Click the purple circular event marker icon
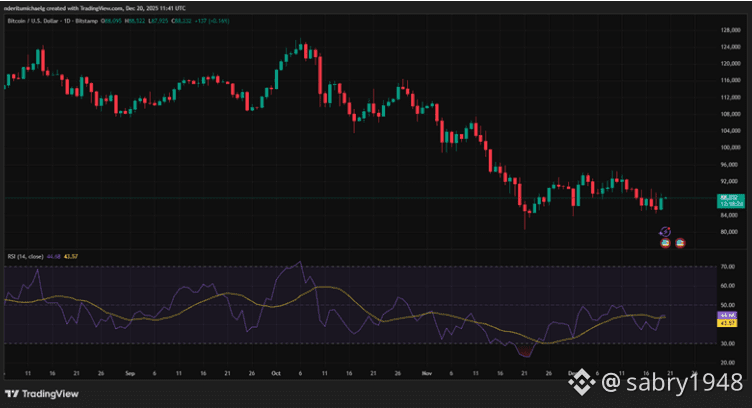This screenshot has width=752, height=408. (666, 232)
